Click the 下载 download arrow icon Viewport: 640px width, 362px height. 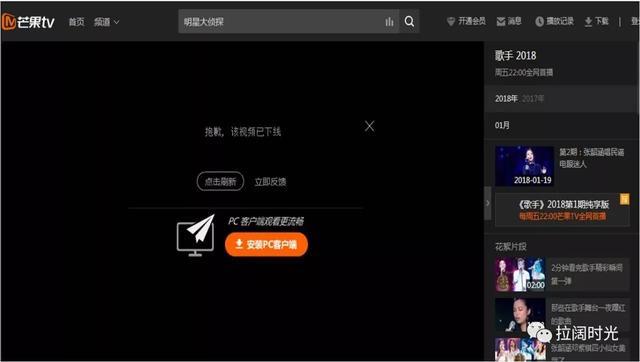pyautogui.click(x=588, y=22)
